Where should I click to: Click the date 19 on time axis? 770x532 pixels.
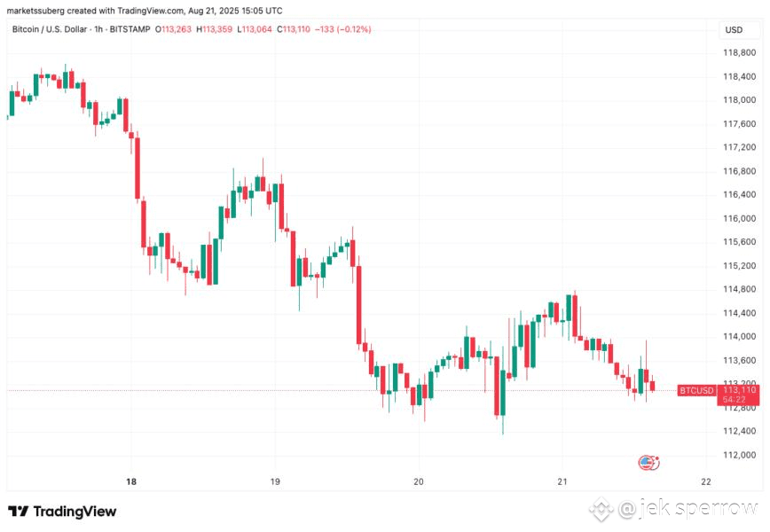tap(275, 482)
